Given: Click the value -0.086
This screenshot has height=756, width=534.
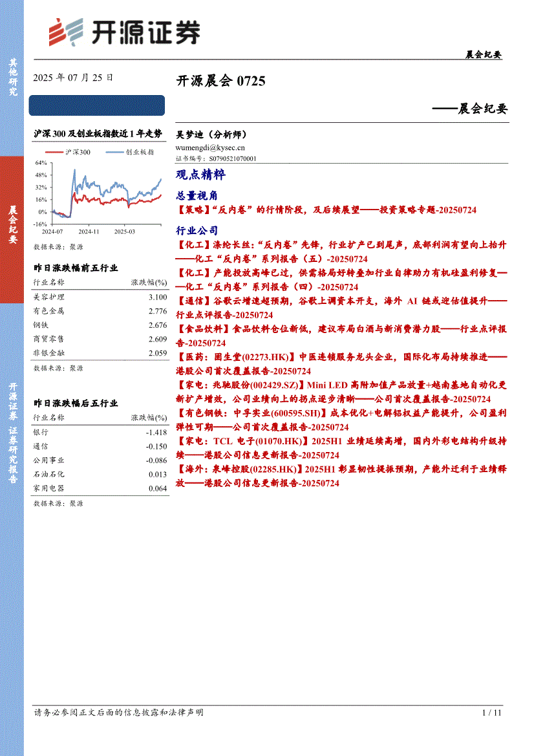Looking at the screenshot, I should tap(156, 460).
